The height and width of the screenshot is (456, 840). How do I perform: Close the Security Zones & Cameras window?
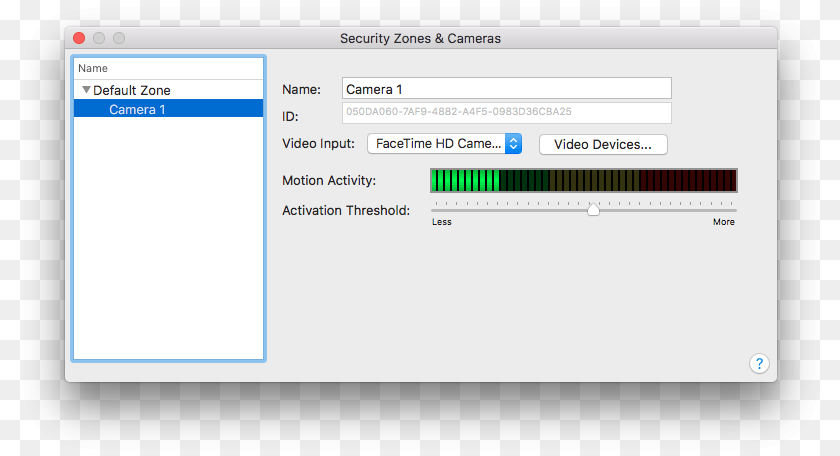pyautogui.click(x=79, y=38)
